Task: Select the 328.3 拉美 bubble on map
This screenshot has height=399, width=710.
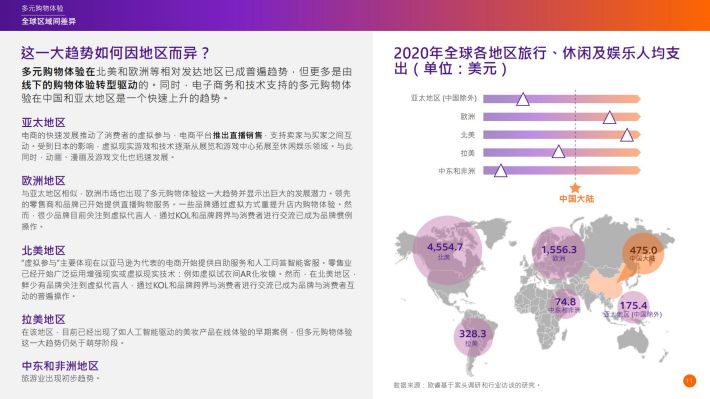Action: pos(473,336)
